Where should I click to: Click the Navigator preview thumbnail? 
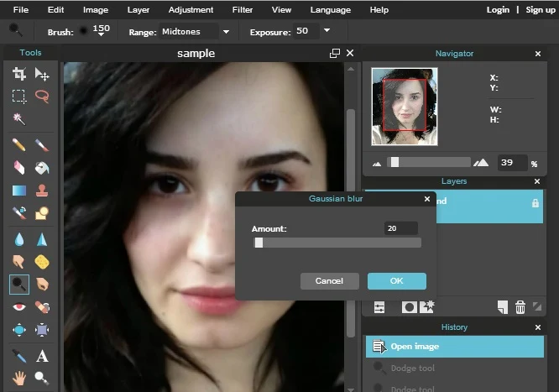(405, 107)
